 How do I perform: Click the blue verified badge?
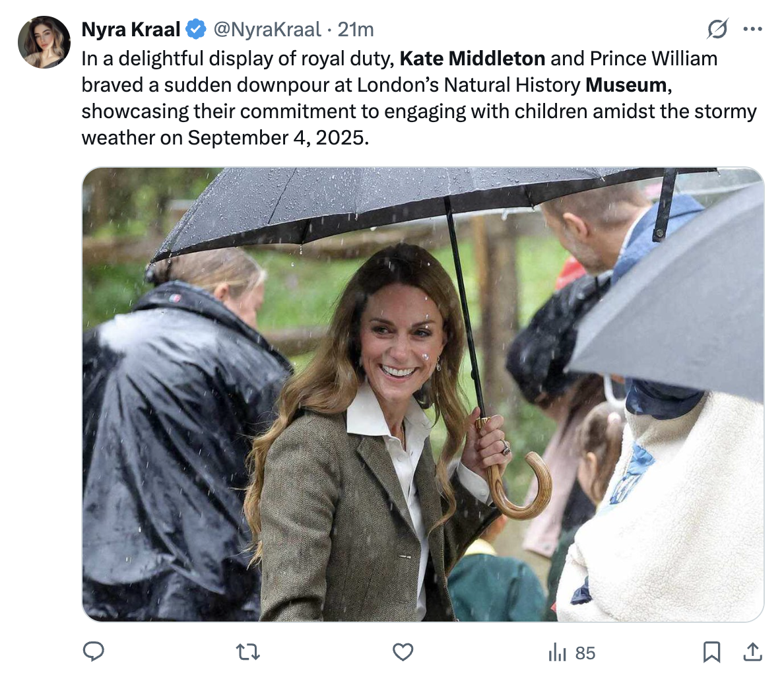(x=195, y=29)
